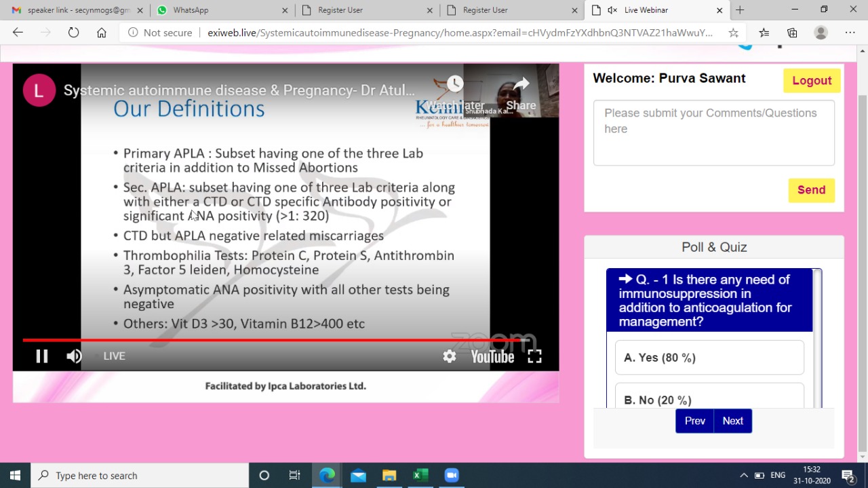Click the red video progress bar
868x488 pixels.
(x=271, y=340)
